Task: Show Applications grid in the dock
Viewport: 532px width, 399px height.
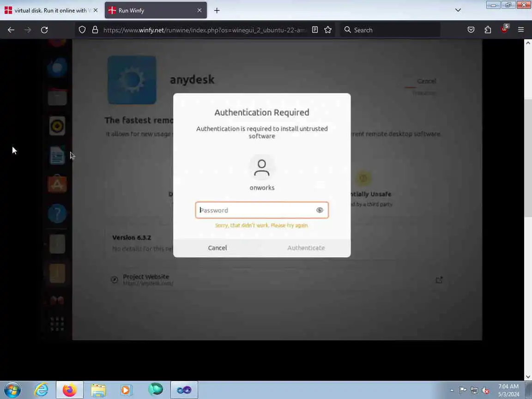Action: tap(57, 324)
